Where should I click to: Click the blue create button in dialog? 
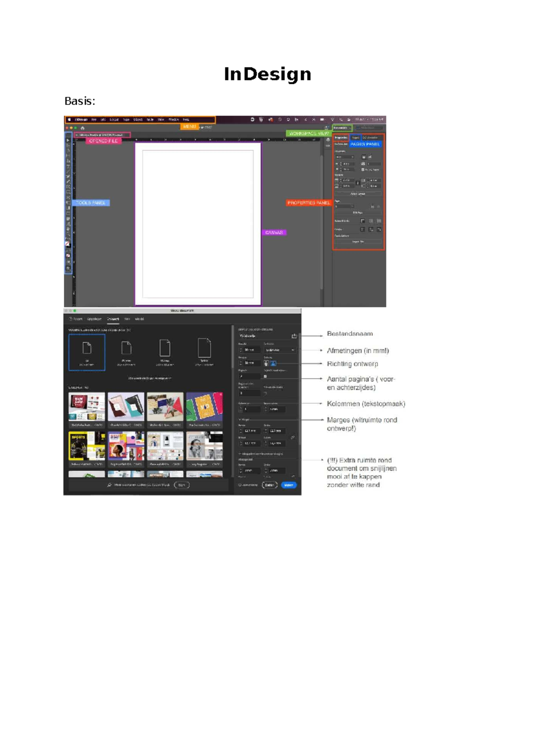tap(289, 485)
